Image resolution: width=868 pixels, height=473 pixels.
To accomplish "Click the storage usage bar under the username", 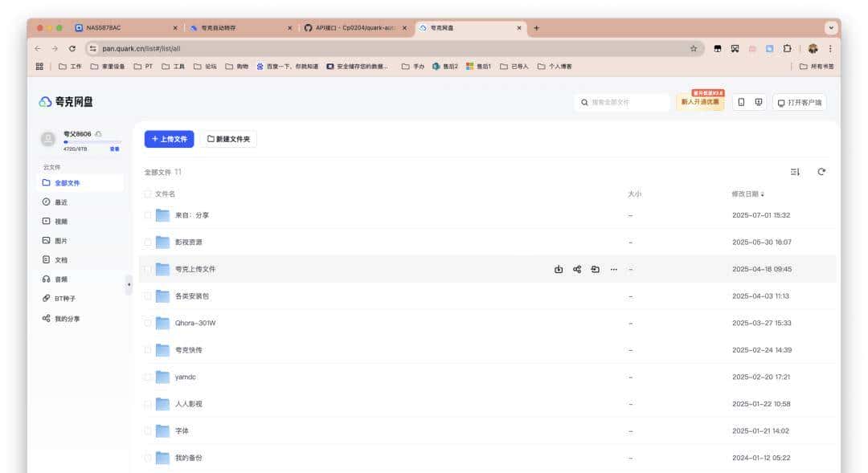I will point(92,141).
